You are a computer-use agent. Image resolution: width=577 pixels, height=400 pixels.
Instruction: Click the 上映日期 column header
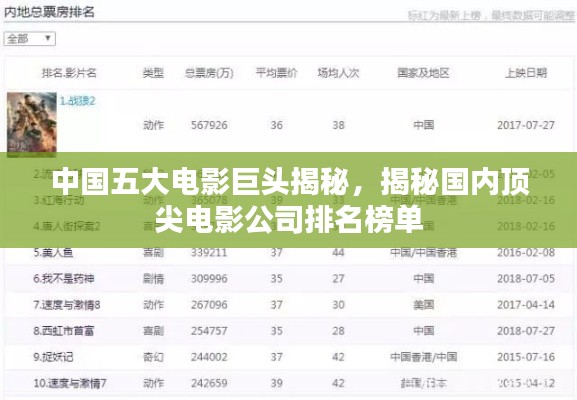tap(526, 73)
